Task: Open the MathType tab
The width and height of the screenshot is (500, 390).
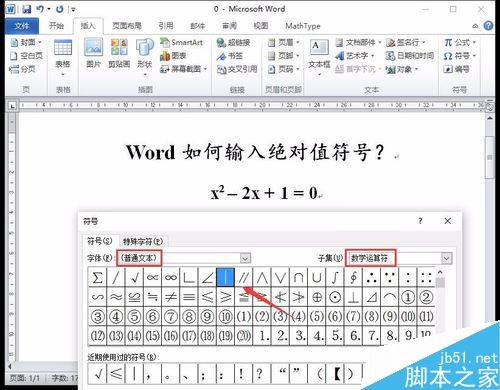Action: click(x=303, y=26)
